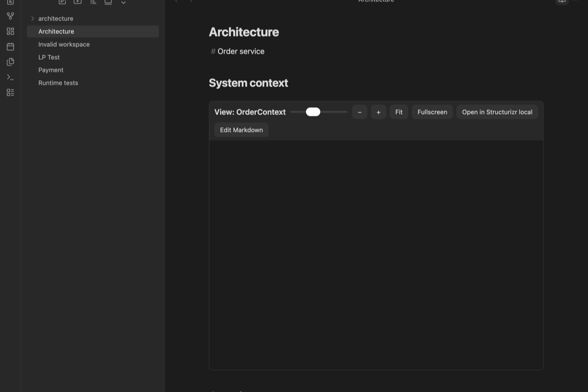Zoom out with the minus button
Viewport: 588px width, 392px height.
[x=360, y=112]
